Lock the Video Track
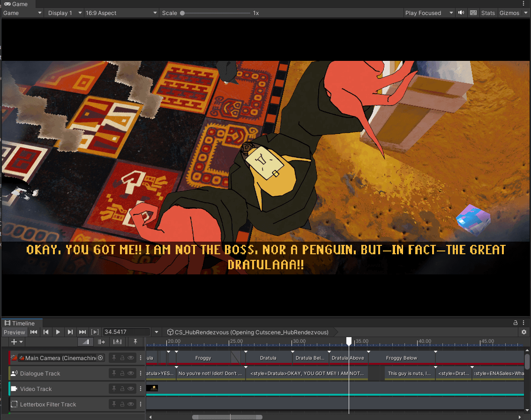Viewport: 531px width, 420px height. point(122,389)
